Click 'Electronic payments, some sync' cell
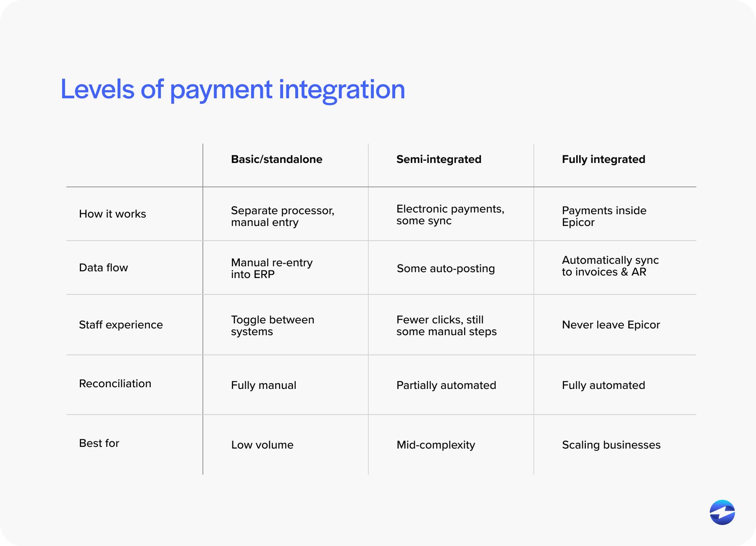This screenshot has width=756, height=546. [x=450, y=215]
